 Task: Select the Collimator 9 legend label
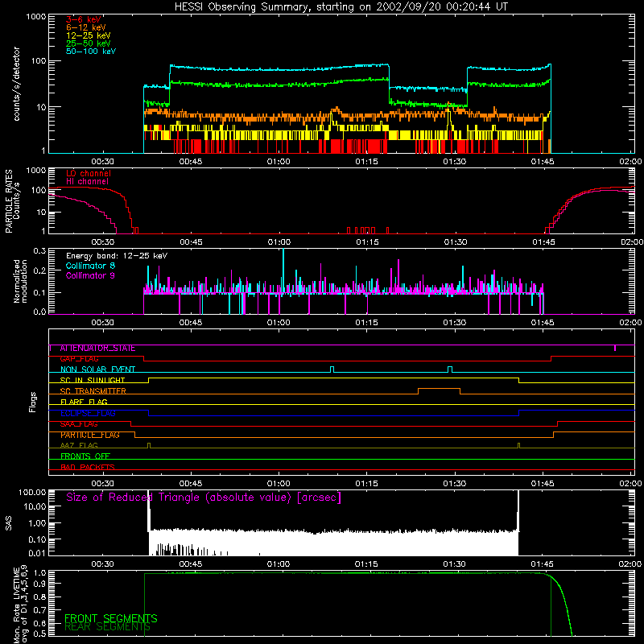(x=90, y=275)
